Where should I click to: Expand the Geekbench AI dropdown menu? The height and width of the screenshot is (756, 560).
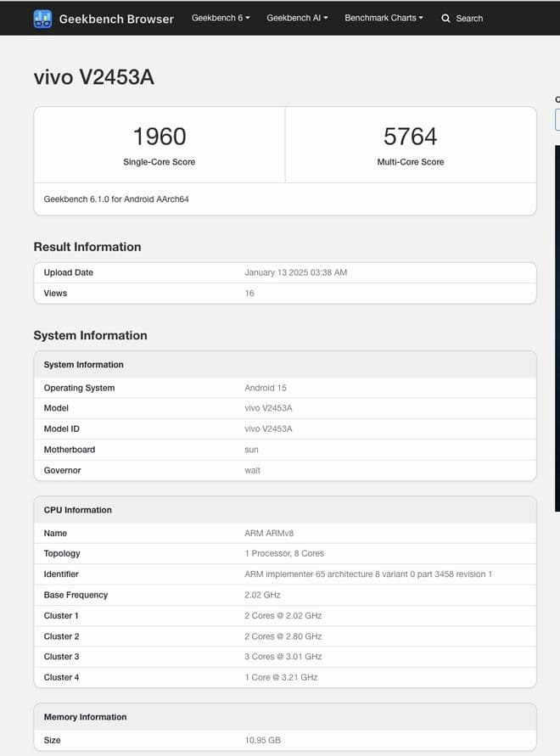[x=297, y=18]
